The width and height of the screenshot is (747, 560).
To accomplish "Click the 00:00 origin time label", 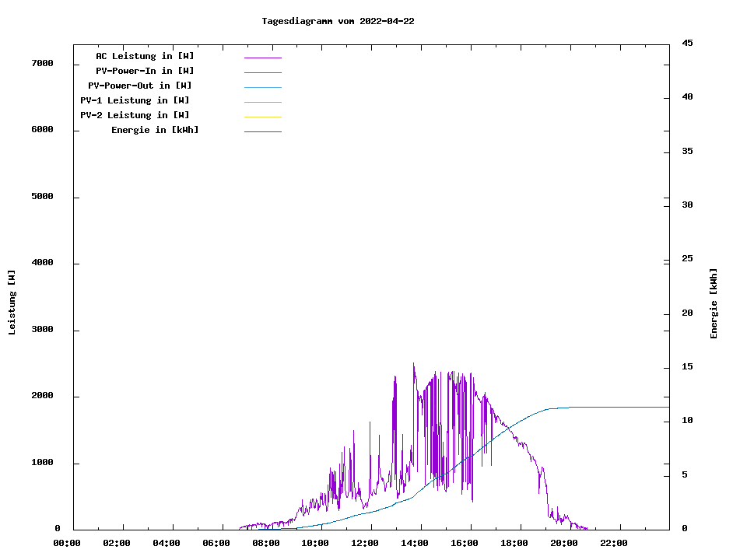I will tap(67, 543).
